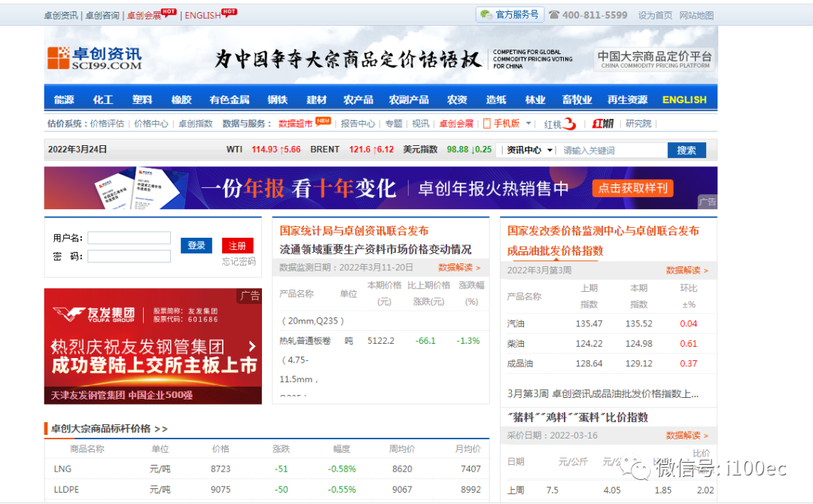813x504 pixels.
Task: Open the ENGLISH link in top bar
Action: (x=202, y=16)
